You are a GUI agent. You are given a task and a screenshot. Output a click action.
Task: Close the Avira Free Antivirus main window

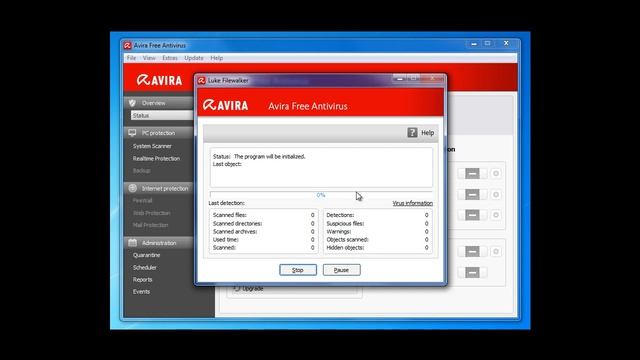[x=506, y=43]
